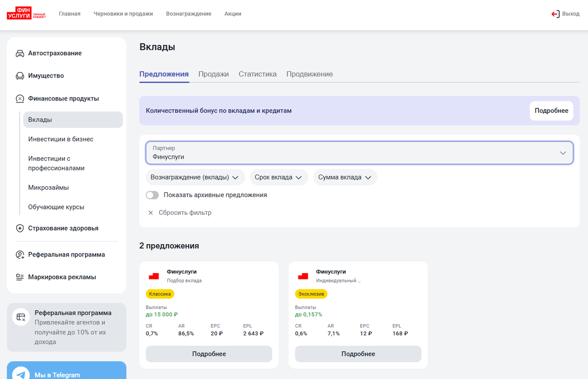Click Подробнее in the bonus banner
The image size is (588, 379).
point(551,111)
